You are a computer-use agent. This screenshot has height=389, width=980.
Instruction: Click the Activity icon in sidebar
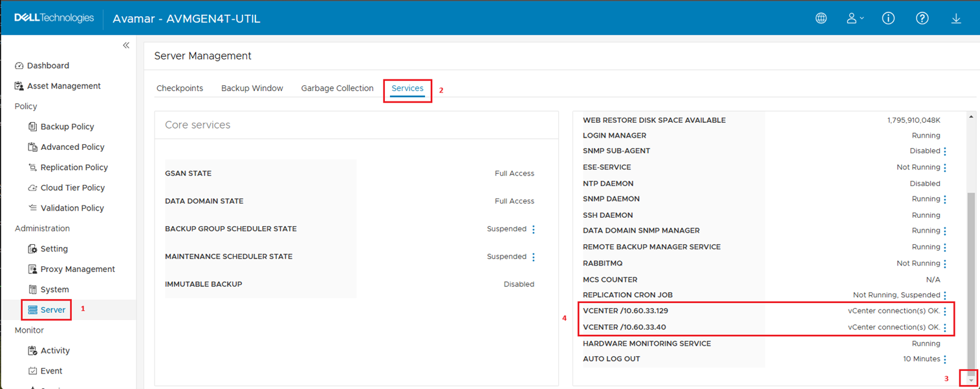point(32,350)
